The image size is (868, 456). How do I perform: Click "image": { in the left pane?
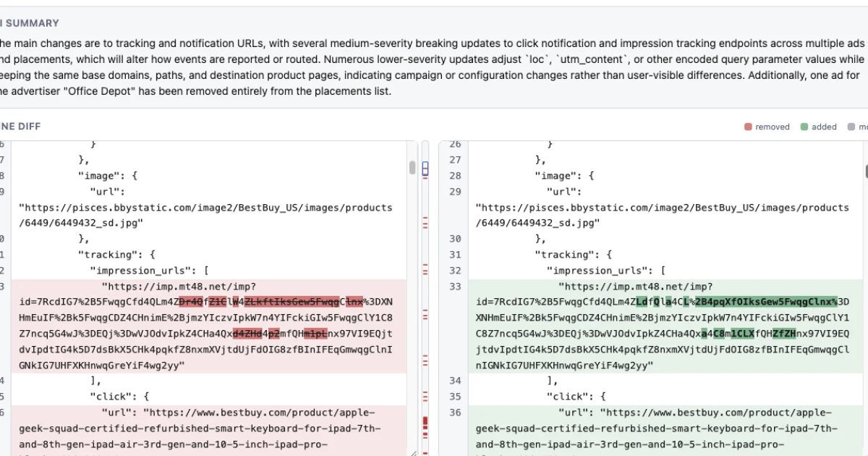[108, 175]
